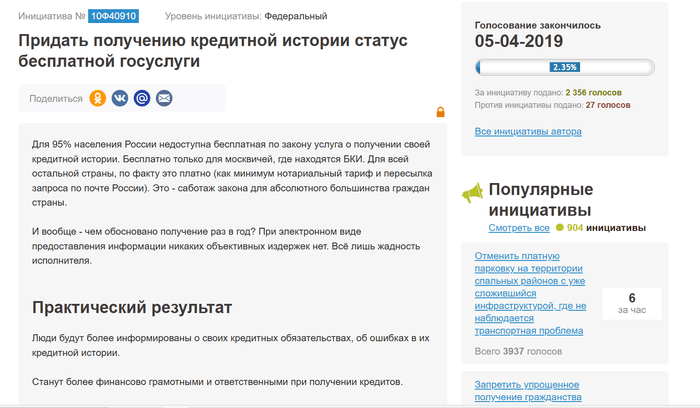Click "Практический результат" section heading
The height and width of the screenshot is (408, 700).
tap(132, 306)
